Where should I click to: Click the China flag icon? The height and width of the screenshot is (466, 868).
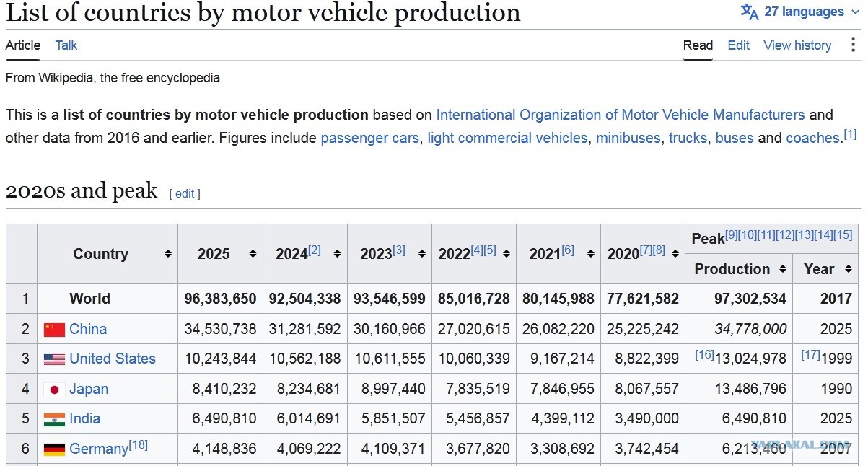coord(54,330)
